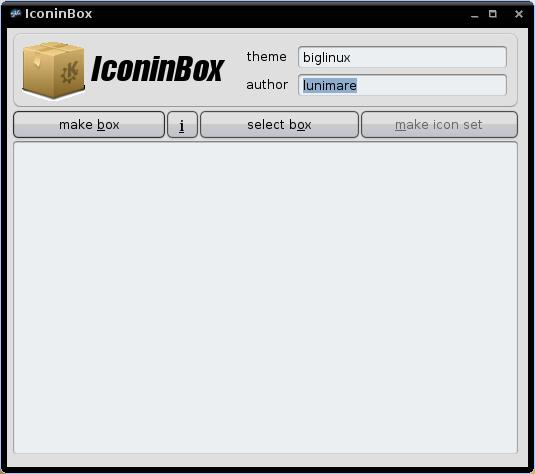Image resolution: width=535 pixels, height=474 pixels.
Task: Choose the "select box" button
Action: [279, 125]
